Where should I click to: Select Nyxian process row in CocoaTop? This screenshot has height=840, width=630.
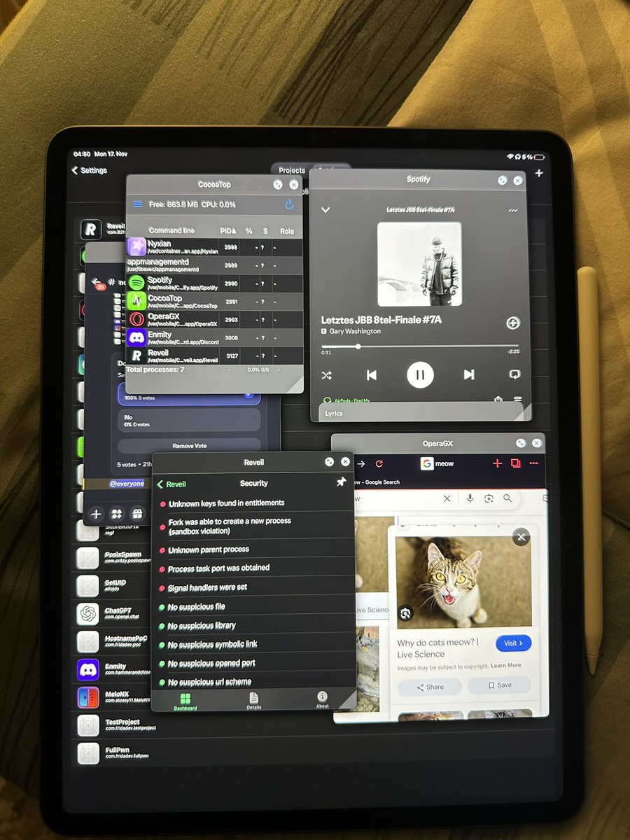pos(215,247)
